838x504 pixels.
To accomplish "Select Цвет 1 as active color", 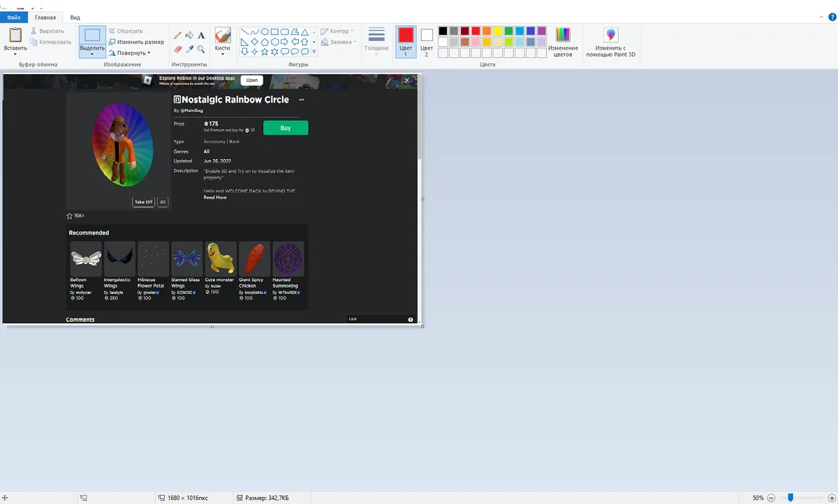I will pyautogui.click(x=406, y=42).
